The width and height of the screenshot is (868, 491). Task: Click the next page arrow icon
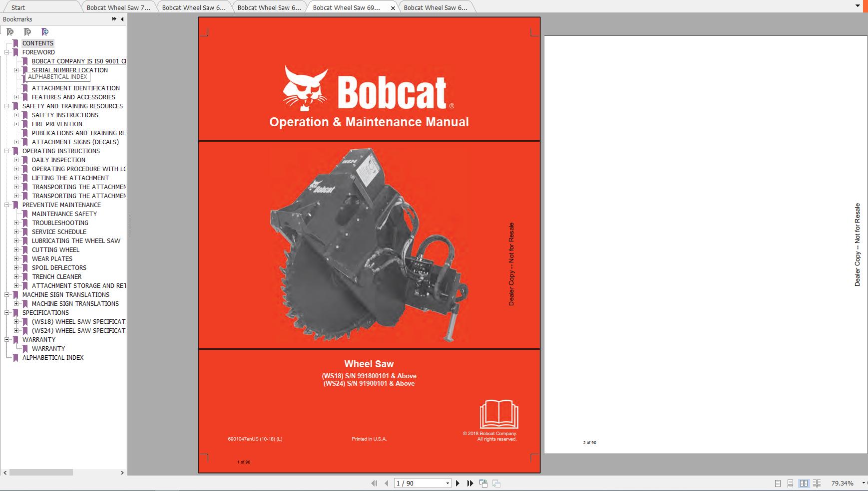pos(458,483)
